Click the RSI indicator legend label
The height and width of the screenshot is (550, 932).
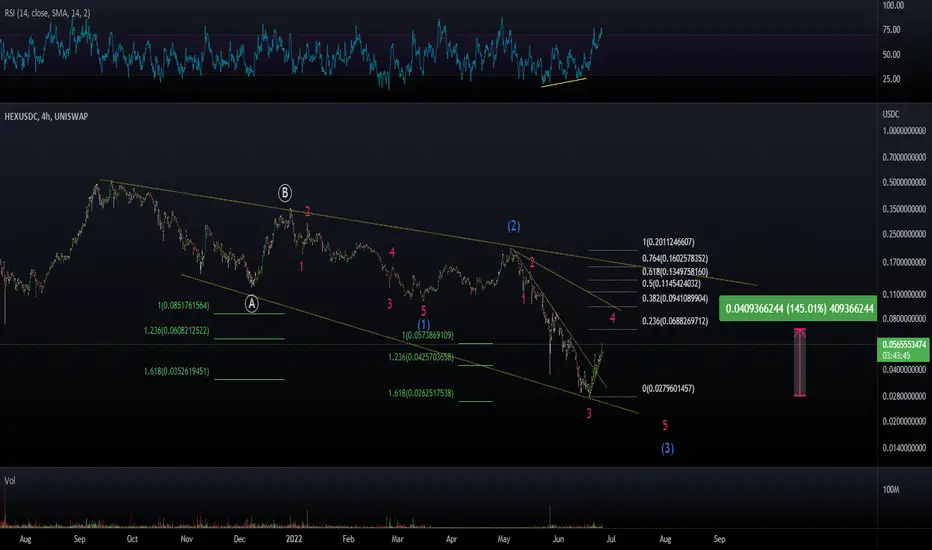[48, 13]
